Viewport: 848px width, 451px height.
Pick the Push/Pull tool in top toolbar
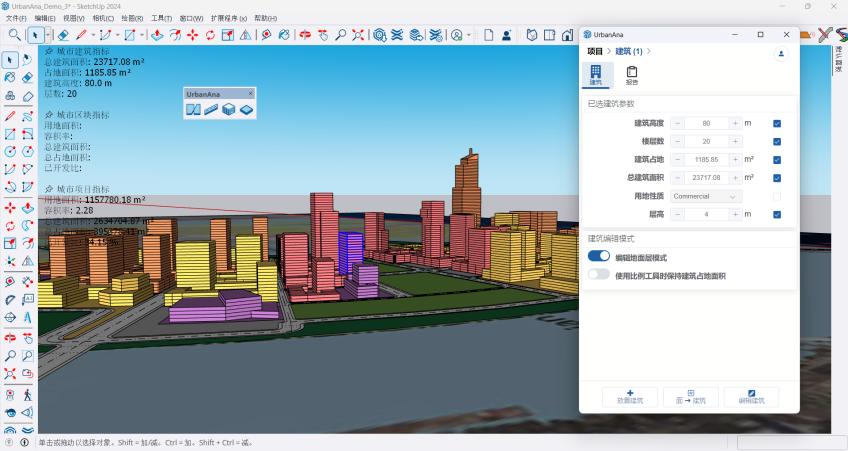[x=157, y=35]
